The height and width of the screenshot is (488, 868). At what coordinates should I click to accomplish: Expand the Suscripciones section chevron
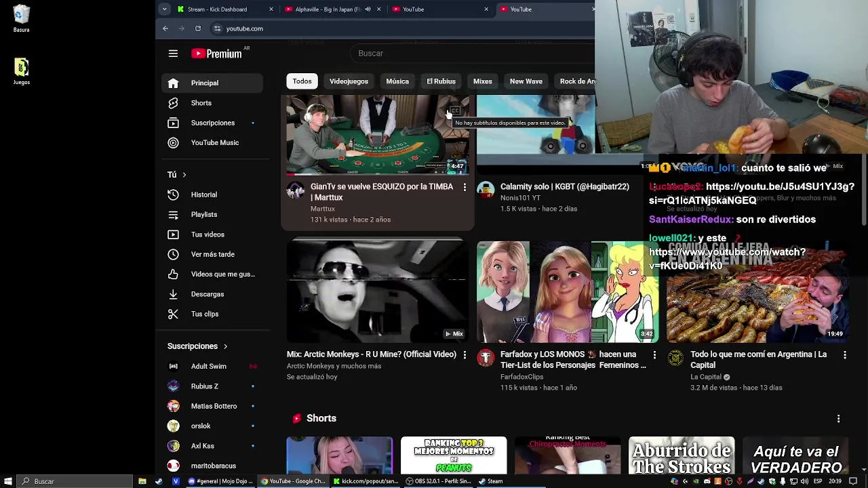point(225,346)
